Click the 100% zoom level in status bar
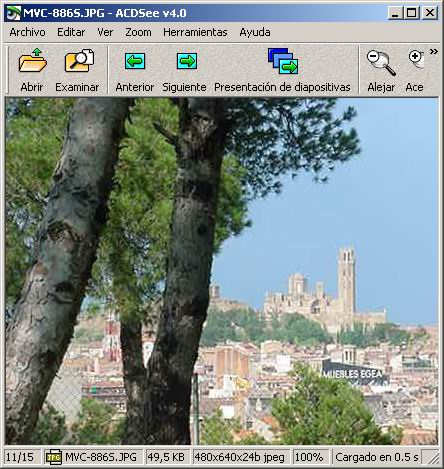This screenshot has width=444, height=469. [309, 457]
